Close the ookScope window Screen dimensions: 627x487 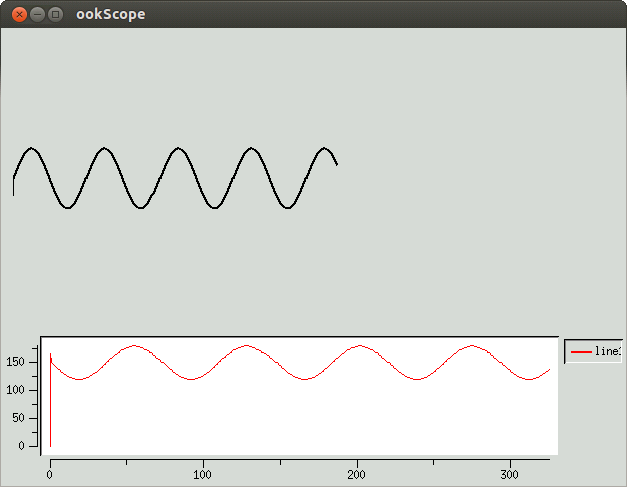(x=19, y=15)
